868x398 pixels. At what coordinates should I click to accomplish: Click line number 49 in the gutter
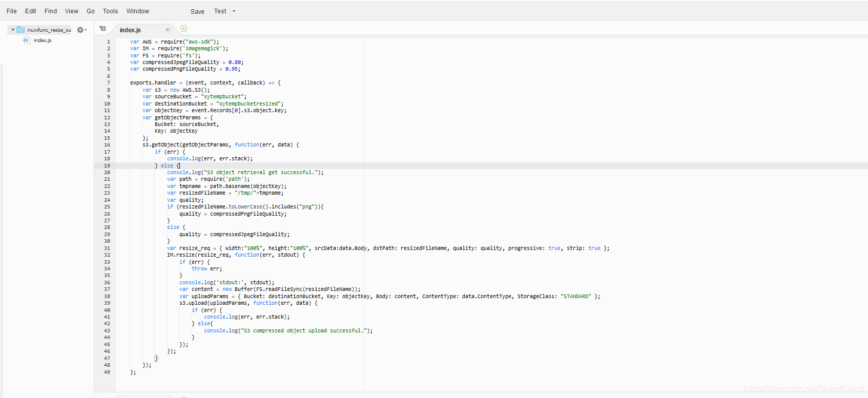(107, 372)
